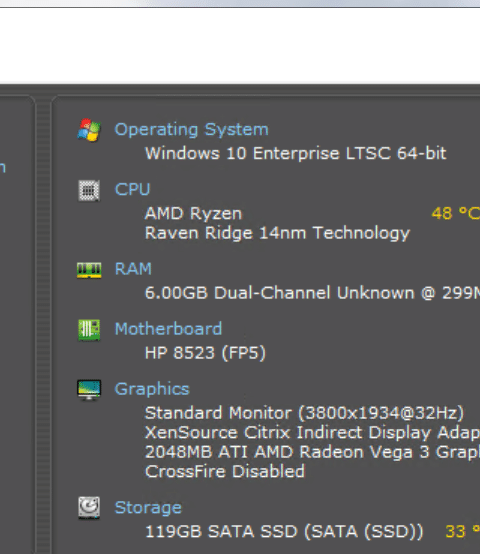Image resolution: width=480 pixels, height=554 pixels.
Task: Open the RAM section heading
Action: click(133, 269)
